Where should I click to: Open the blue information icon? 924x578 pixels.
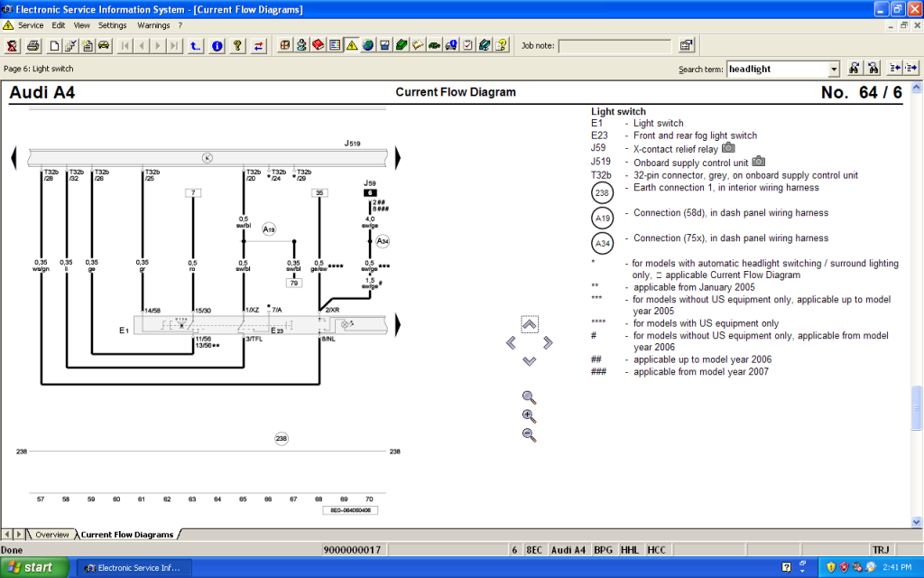[x=217, y=45]
